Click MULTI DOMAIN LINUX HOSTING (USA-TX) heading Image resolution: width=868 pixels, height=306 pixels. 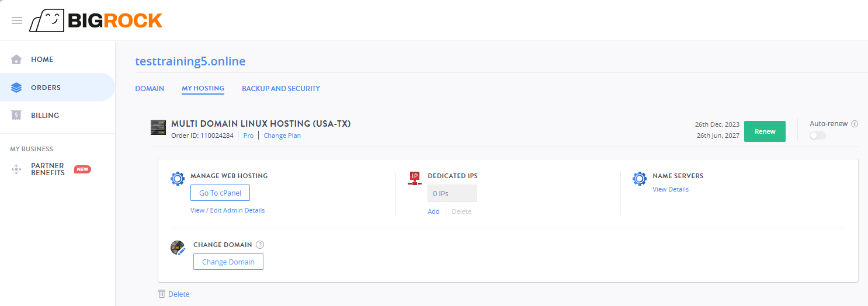[261, 124]
